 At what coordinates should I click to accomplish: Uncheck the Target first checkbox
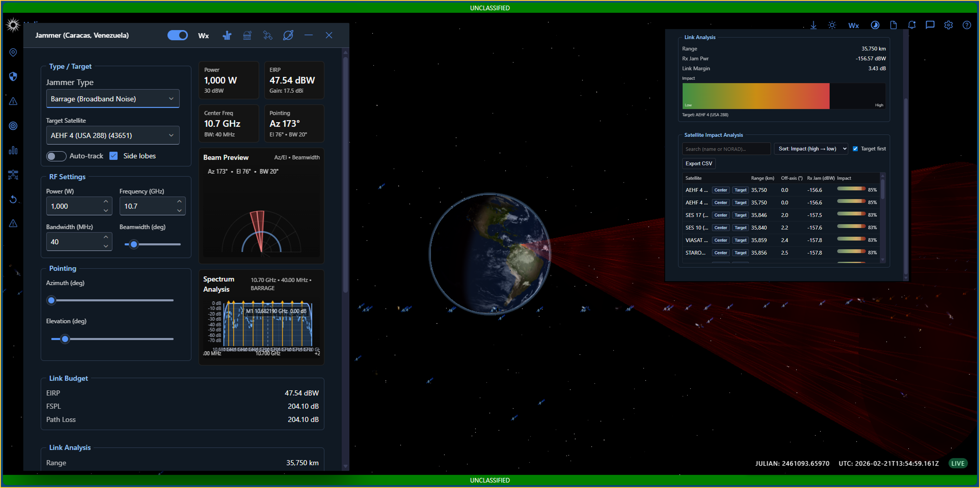[x=855, y=149]
